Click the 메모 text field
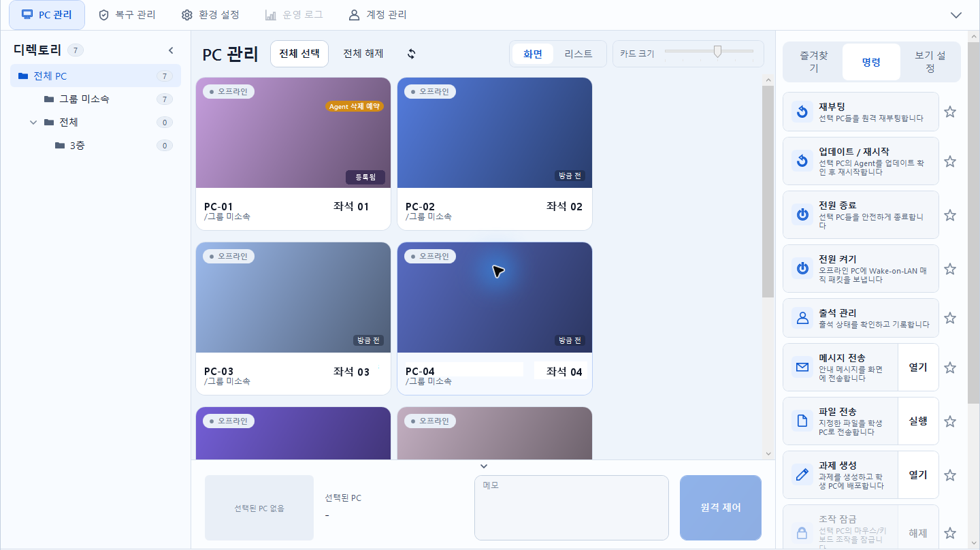Viewport: 980px width, 550px height. [572, 508]
